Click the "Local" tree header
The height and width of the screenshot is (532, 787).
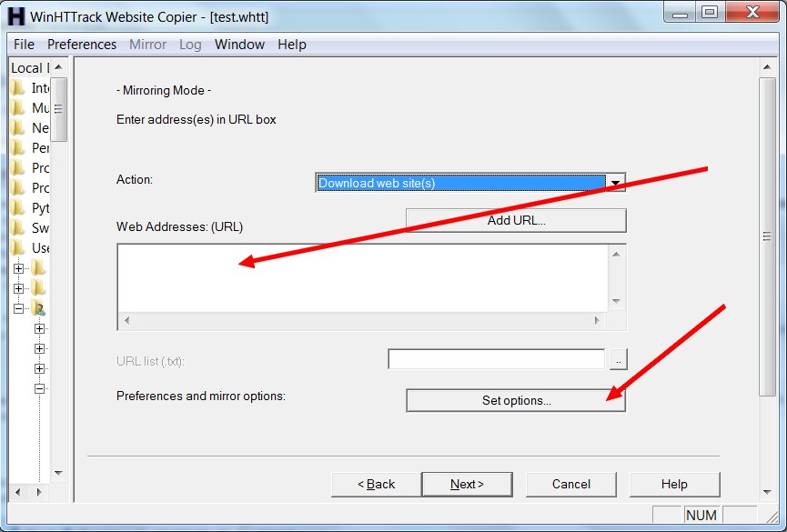(30, 68)
